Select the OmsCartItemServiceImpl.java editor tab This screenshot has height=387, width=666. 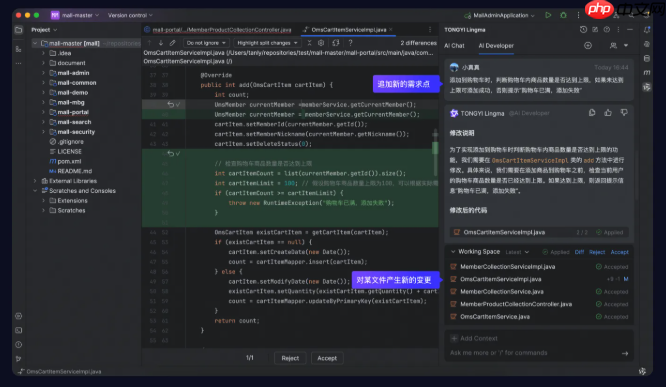pos(348,30)
